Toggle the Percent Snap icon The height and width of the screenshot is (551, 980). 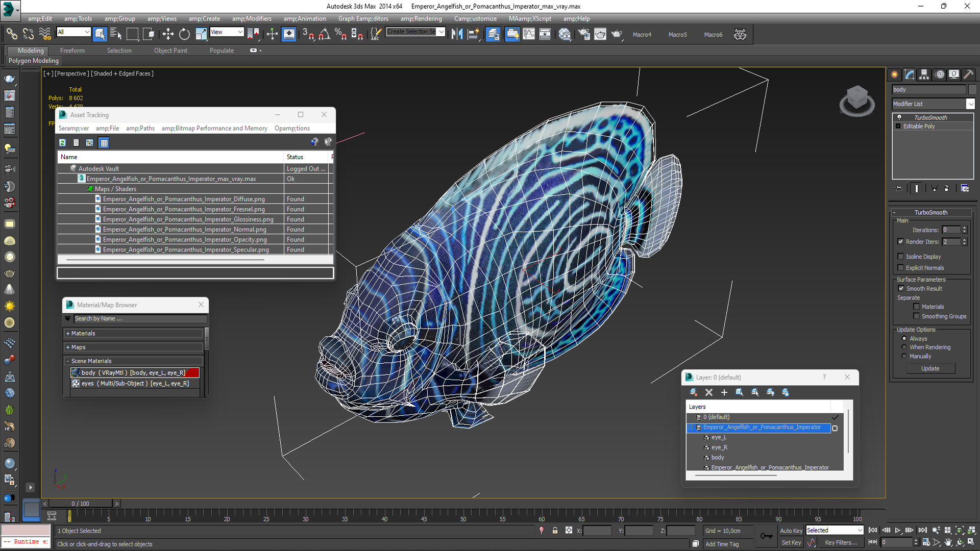click(x=340, y=34)
